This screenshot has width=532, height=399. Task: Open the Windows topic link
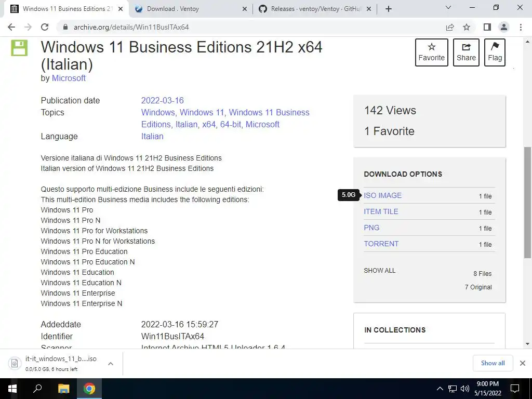pos(158,112)
